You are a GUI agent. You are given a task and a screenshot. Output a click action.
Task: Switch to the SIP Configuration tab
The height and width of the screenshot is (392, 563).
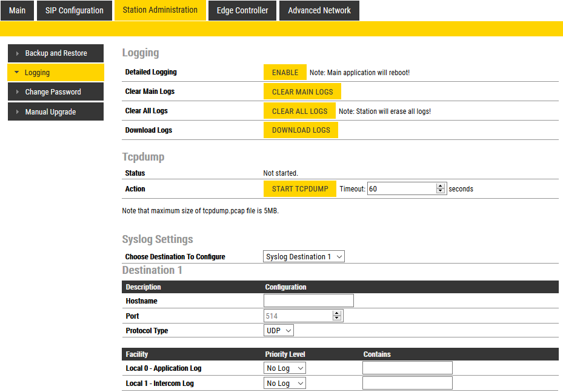click(x=75, y=10)
